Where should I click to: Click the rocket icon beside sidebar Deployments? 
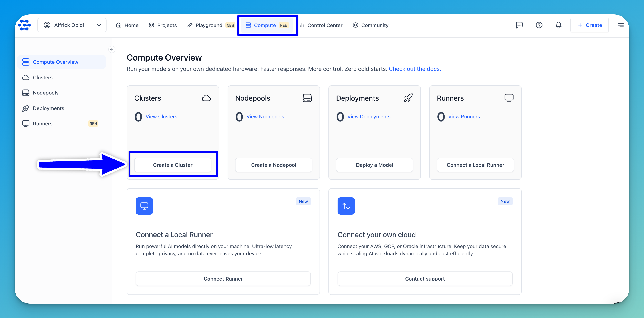tap(26, 108)
